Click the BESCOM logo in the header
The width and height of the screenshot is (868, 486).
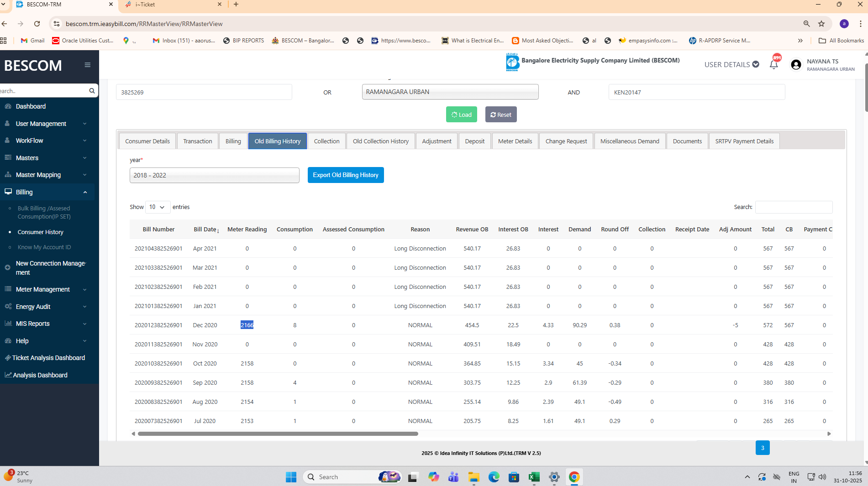tap(512, 62)
